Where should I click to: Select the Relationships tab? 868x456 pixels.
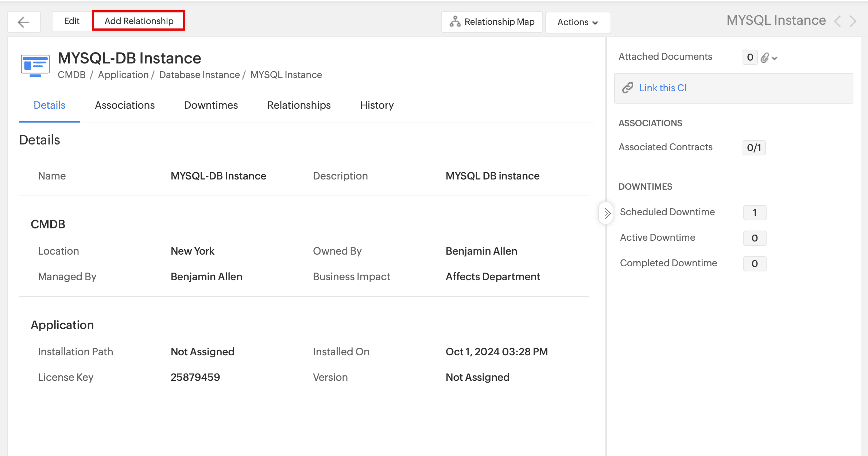click(299, 105)
